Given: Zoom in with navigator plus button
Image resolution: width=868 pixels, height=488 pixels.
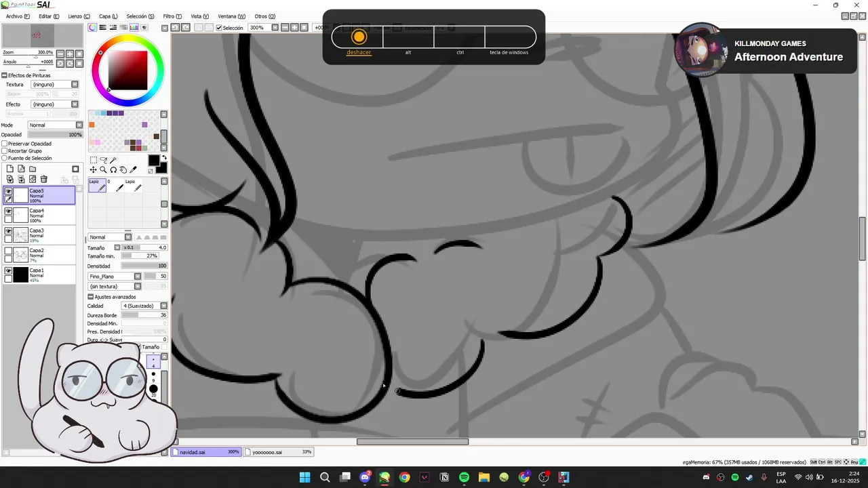Looking at the screenshot, I should 70,54.
